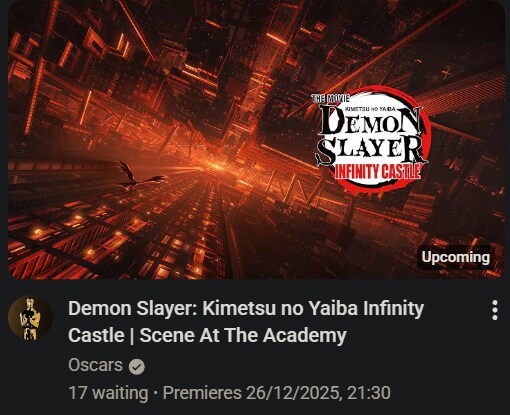Click 'THE MOVIE' label above the logo
The width and height of the screenshot is (510, 415).
(x=330, y=98)
